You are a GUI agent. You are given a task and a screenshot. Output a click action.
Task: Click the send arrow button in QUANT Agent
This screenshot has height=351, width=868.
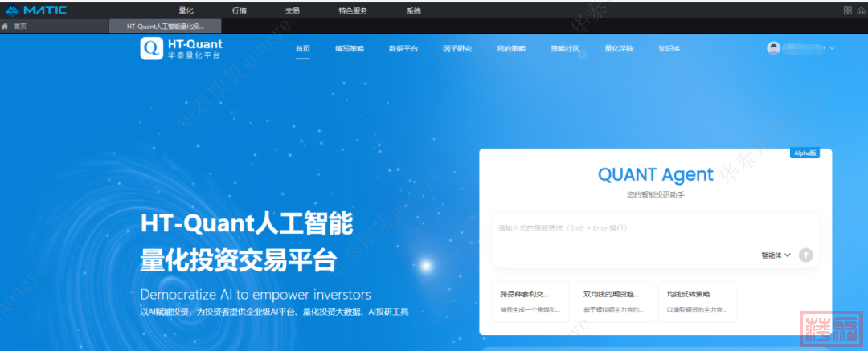point(806,255)
